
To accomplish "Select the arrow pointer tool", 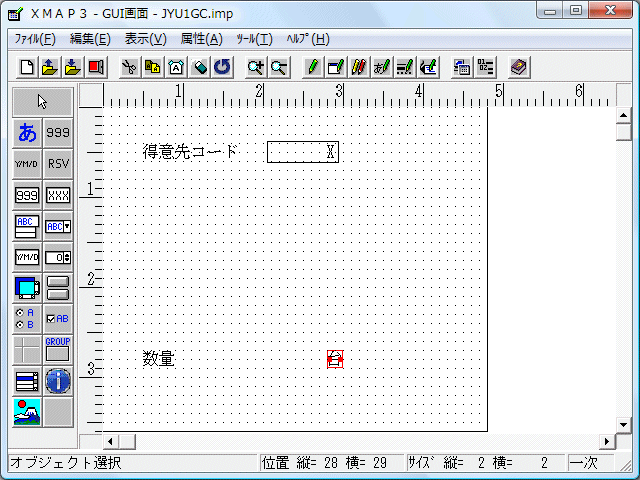I will [x=43, y=102].
